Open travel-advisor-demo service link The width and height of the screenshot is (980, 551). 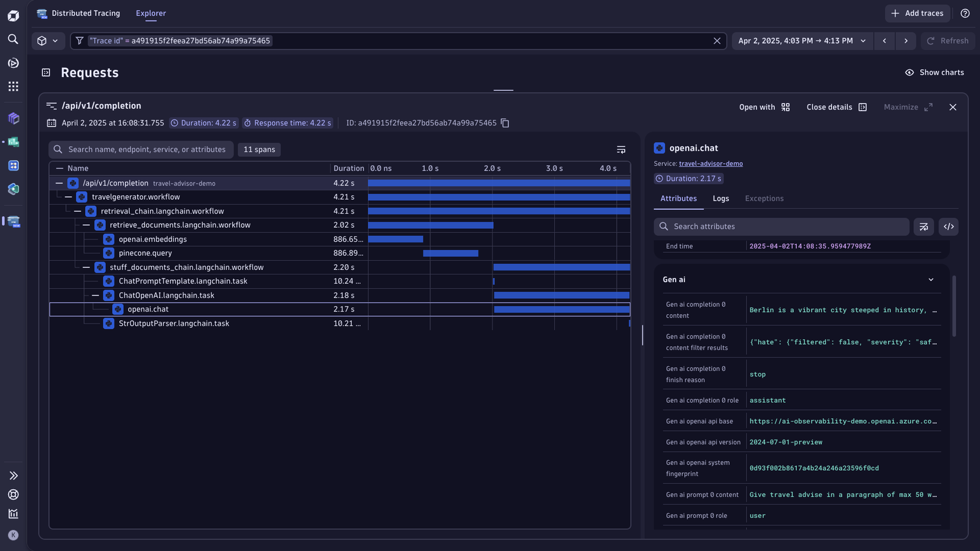pos(710,164)
